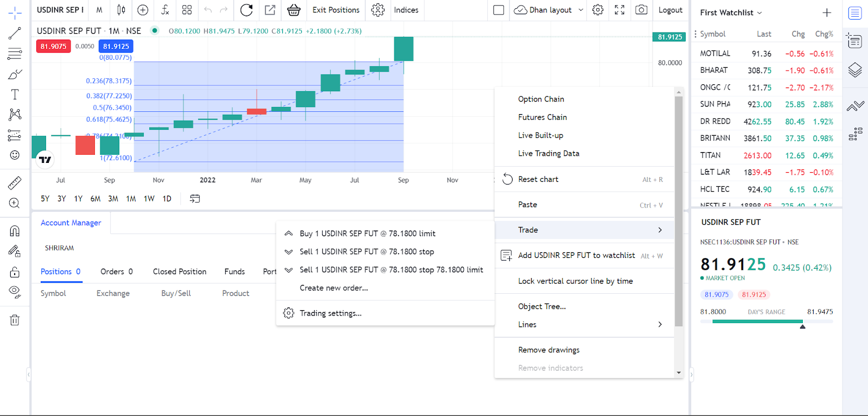Click the 81.9125 price axis label
The image size is (868, 416).
coord(669,37)
